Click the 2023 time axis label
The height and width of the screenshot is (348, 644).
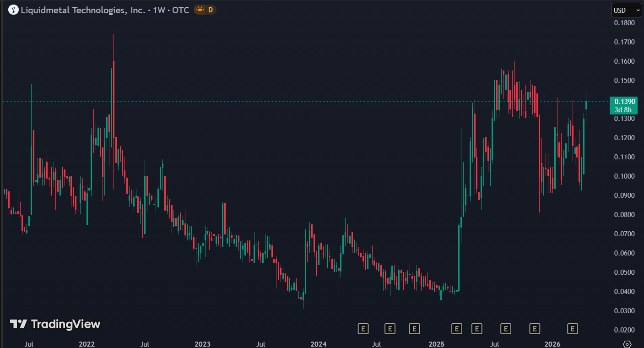pos(202,344)
